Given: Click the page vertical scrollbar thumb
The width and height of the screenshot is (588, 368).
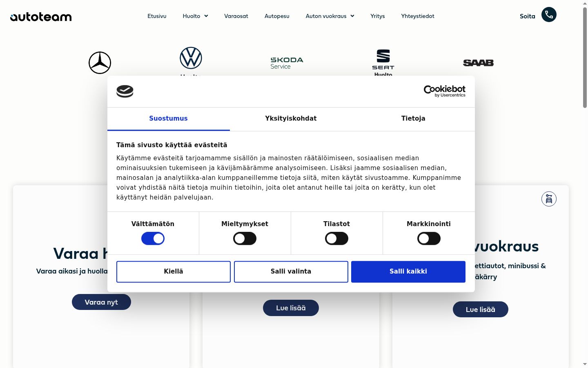Looking at the screenshot, I should point(585,57).
